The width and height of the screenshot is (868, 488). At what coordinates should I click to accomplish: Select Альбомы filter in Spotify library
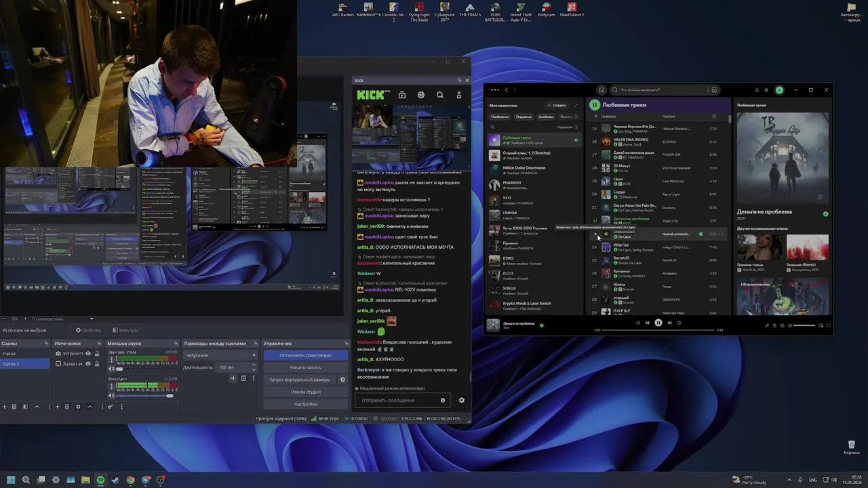point(546,117)
